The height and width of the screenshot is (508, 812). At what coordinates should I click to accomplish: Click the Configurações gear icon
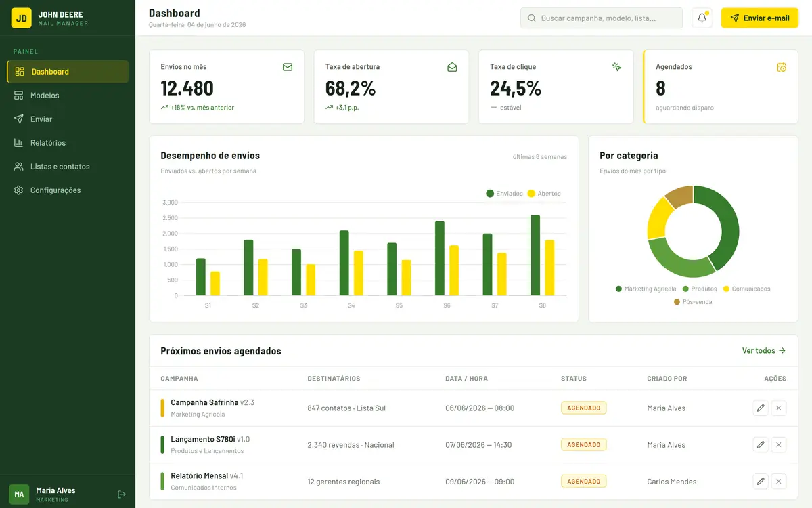click(x=18, y=190)
